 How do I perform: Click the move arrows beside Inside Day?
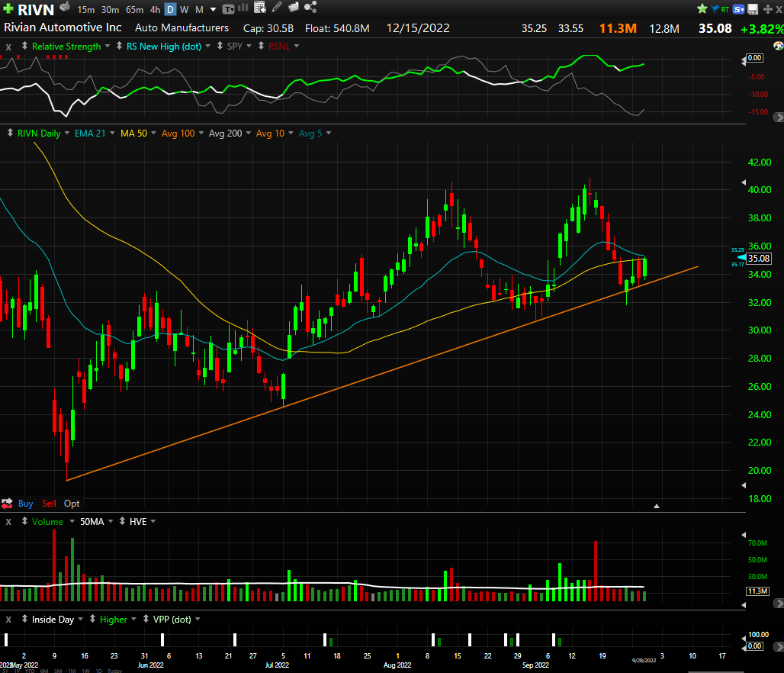point(24,619)
